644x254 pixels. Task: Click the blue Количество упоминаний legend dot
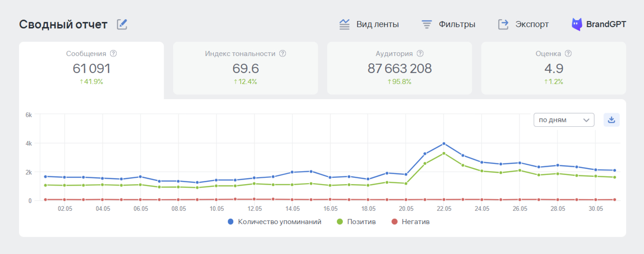pos(231,222)
